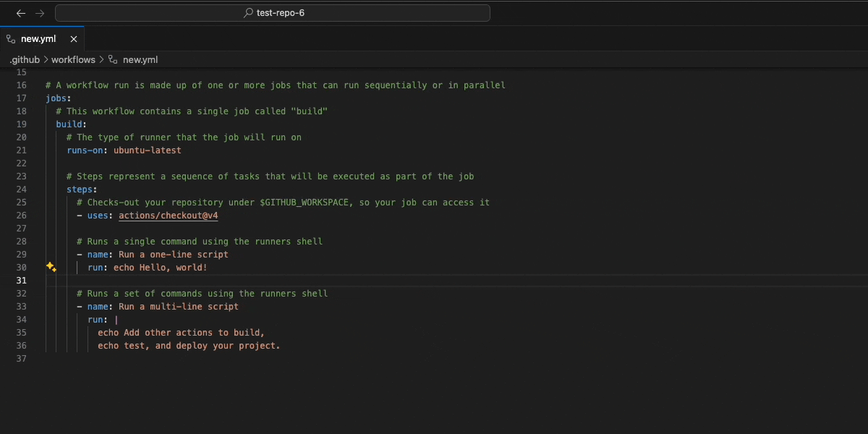This screenshot has width=868, height=434.
Task: Close the new.yml editor tab
Action: coord(73,39)
